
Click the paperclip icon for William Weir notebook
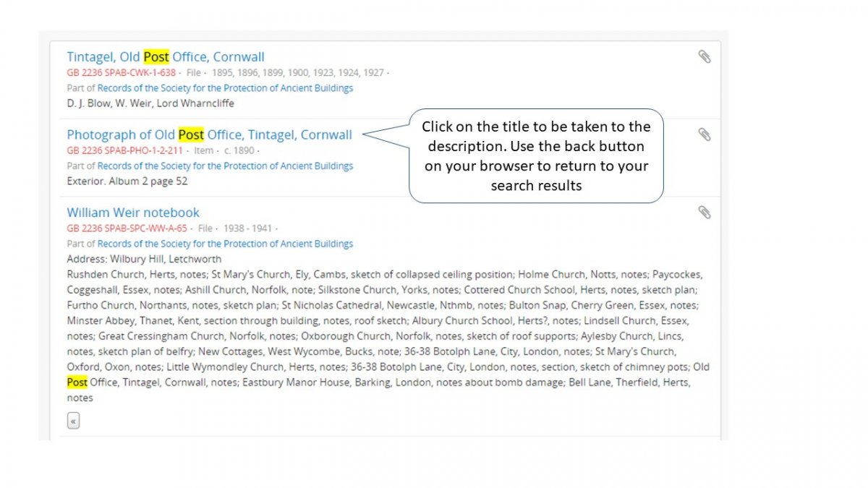(704, 213)
